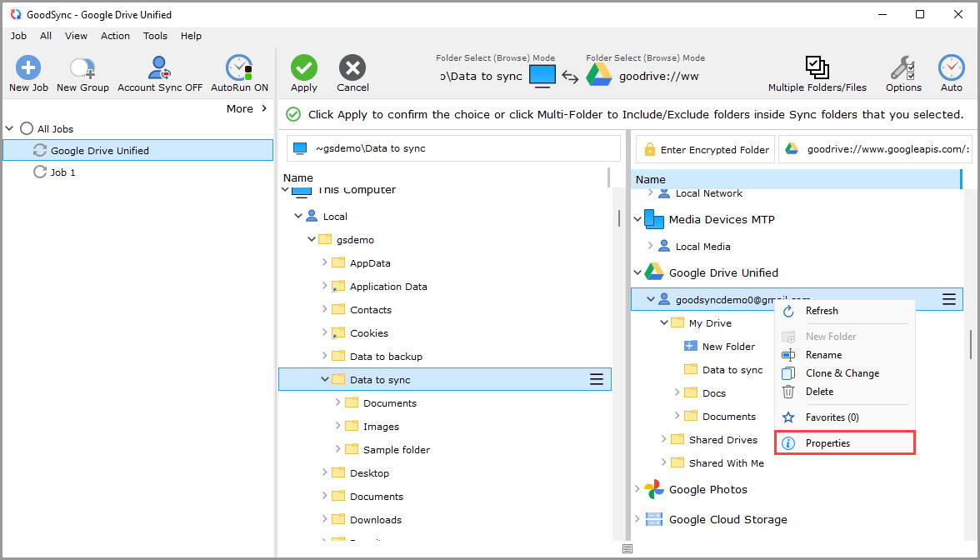The height and width of the screenshot is (560, 980).
Task: Select the Google Drive Unified job
Action: pos(138,151)
